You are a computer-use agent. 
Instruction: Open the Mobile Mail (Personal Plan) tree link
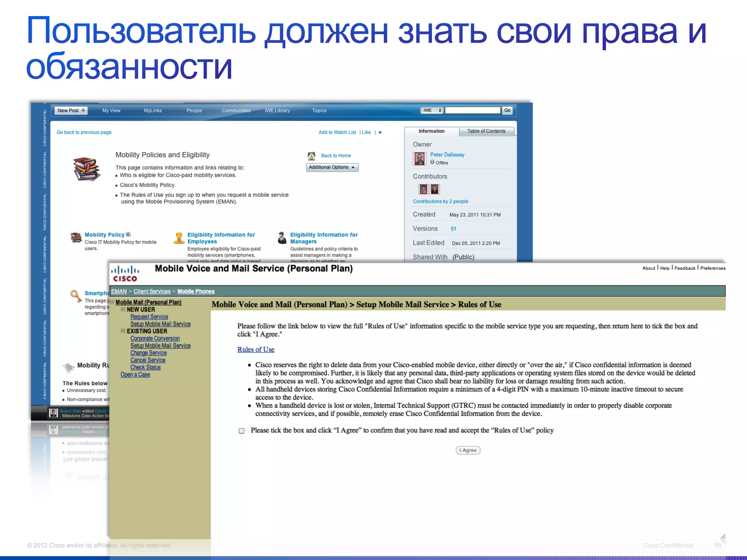point(148,302)
